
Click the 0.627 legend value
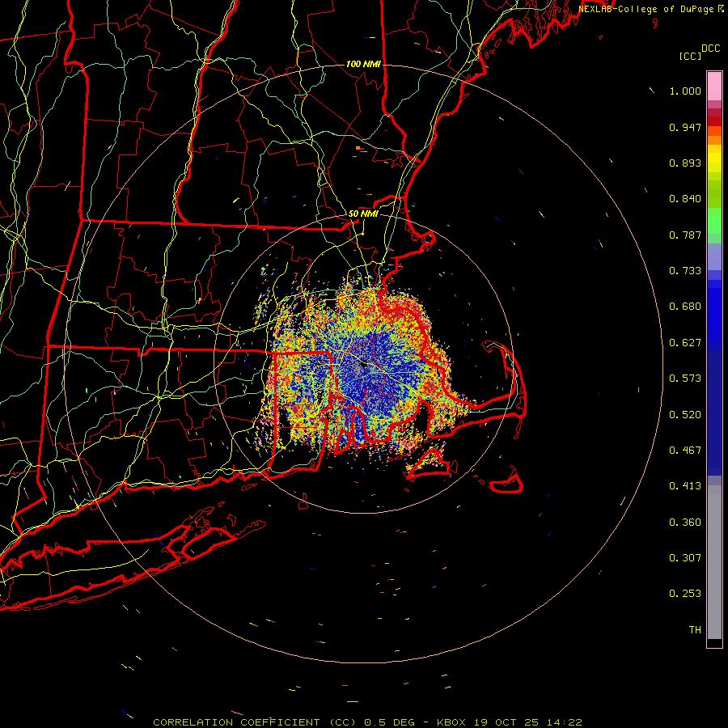(685, 343)
